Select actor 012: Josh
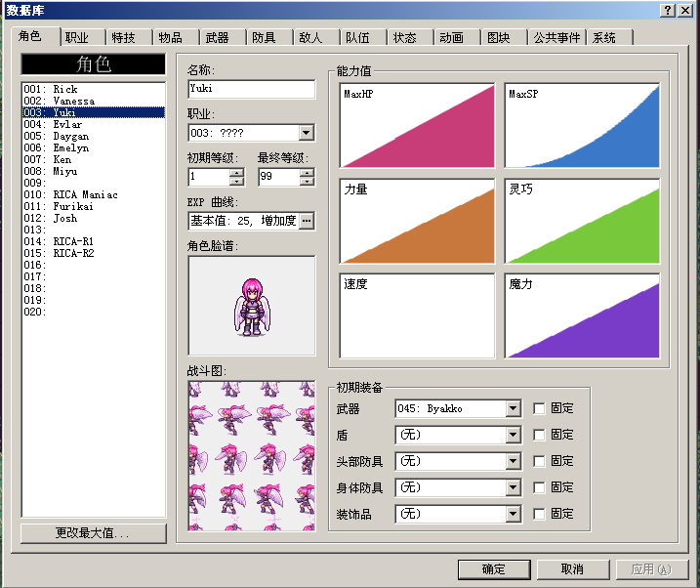This screenshot has height=588, width=700. [x=94, y=218]
